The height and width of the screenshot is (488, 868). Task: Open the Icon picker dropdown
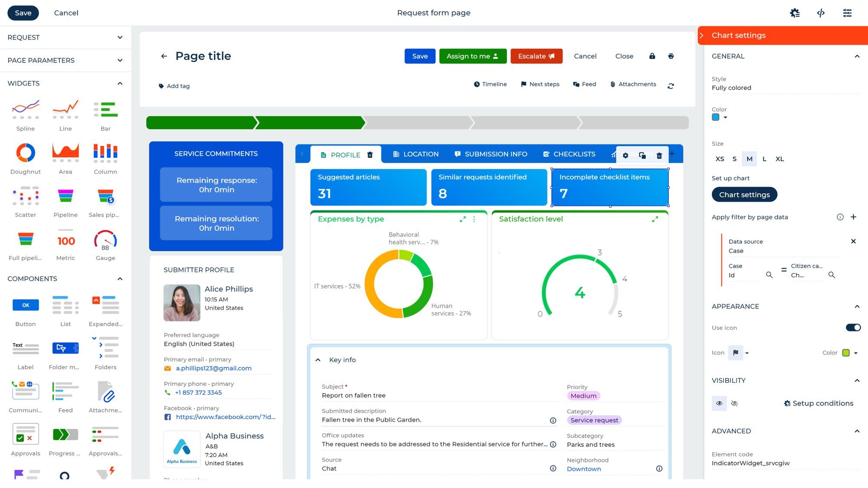(739, 353)
